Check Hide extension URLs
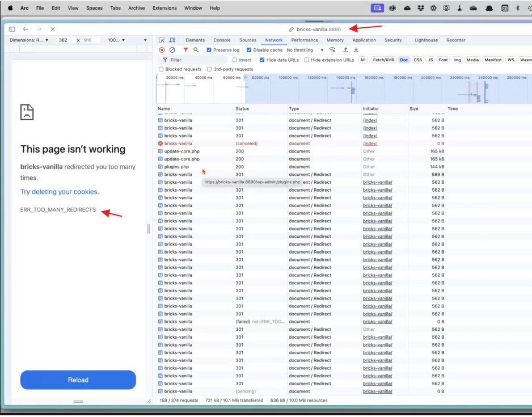 click(307, 60)
